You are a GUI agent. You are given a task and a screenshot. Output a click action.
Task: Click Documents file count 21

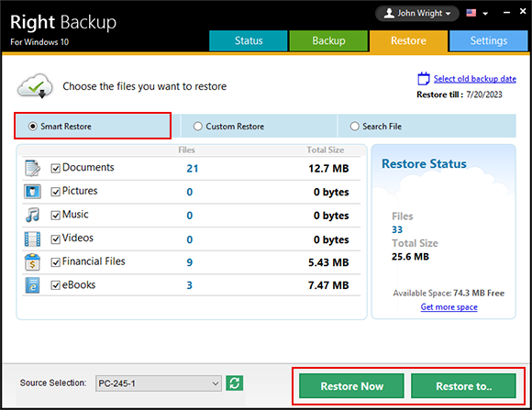192,169
